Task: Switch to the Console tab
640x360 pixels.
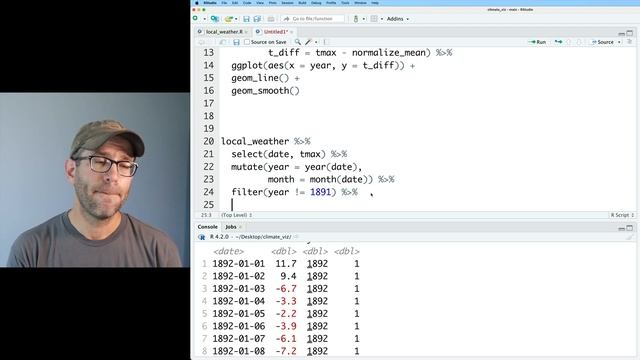Action: click(x=208, y=227)
